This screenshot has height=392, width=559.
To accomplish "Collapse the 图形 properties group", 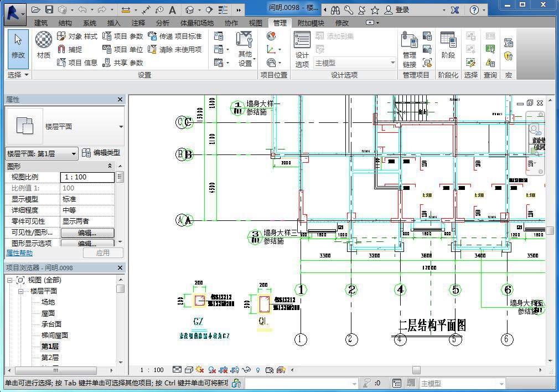I will tap(110, 166).
